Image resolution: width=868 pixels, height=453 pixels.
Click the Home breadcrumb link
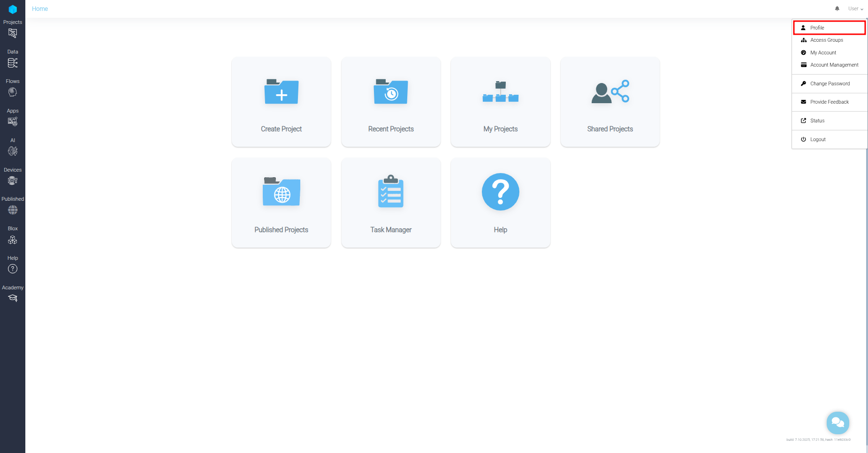[39, 8]
